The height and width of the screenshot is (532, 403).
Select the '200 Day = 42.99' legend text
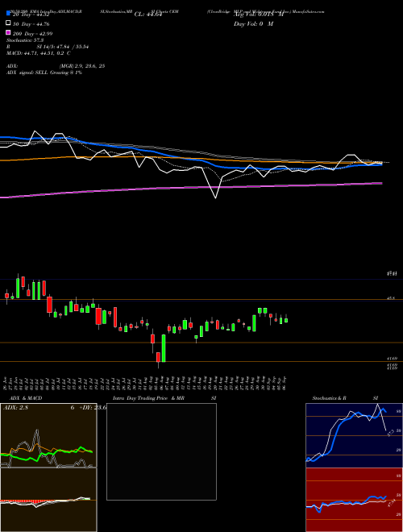[32, 34]
